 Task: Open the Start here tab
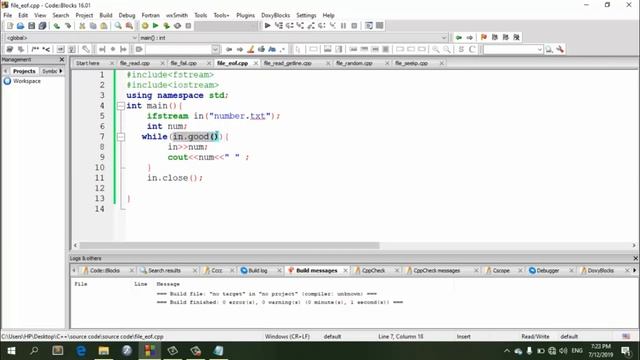click(88, 63)
